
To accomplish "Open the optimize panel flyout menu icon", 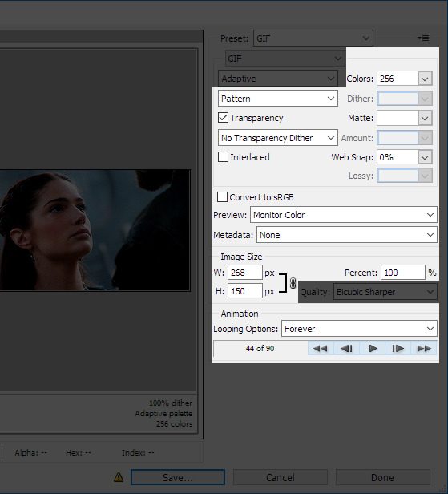I will point(423,38).
